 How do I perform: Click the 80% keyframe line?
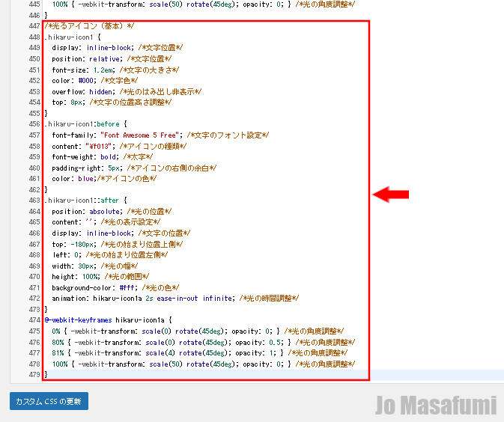click(204, 343)
